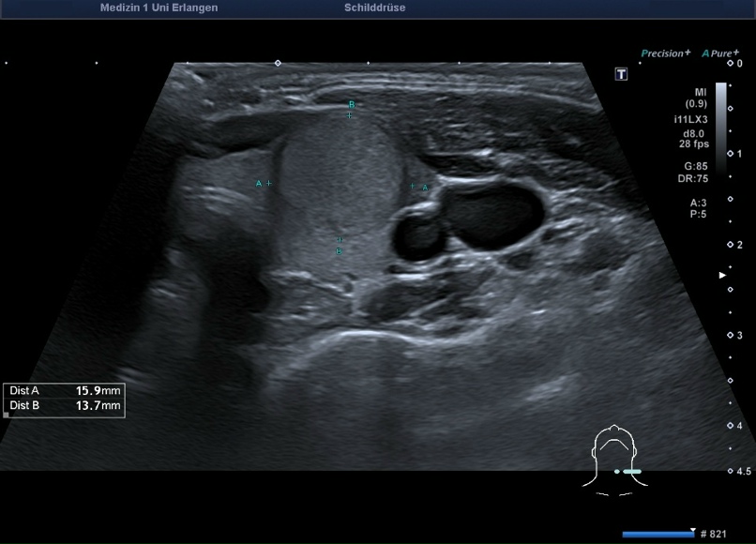Screen dimensions: 756x544
Task: Select the Dist A measurement row
Action: click(x=65, y=389)
